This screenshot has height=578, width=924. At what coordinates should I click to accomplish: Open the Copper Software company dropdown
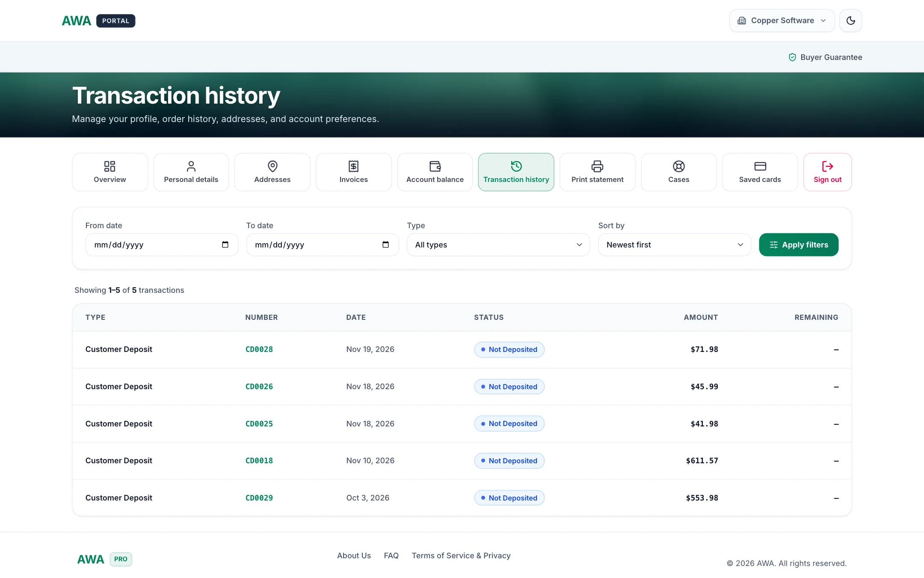click(782, 21)
